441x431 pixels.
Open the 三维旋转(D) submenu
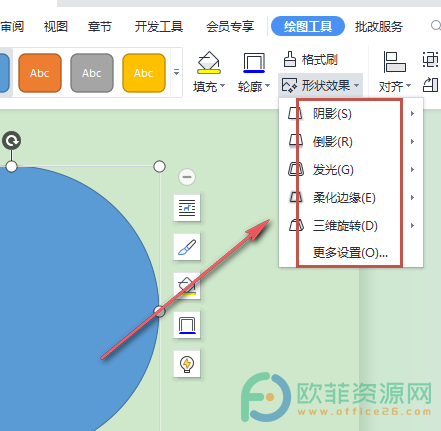[351, 226]
